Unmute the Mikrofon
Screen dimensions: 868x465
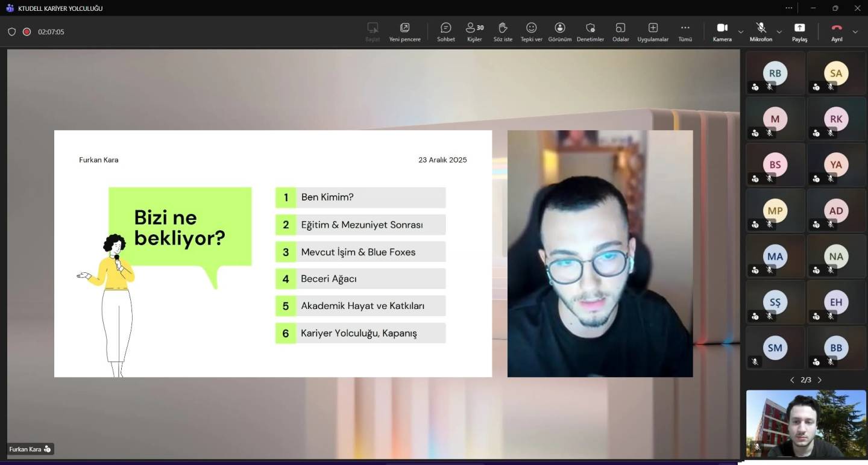(761, 32)
